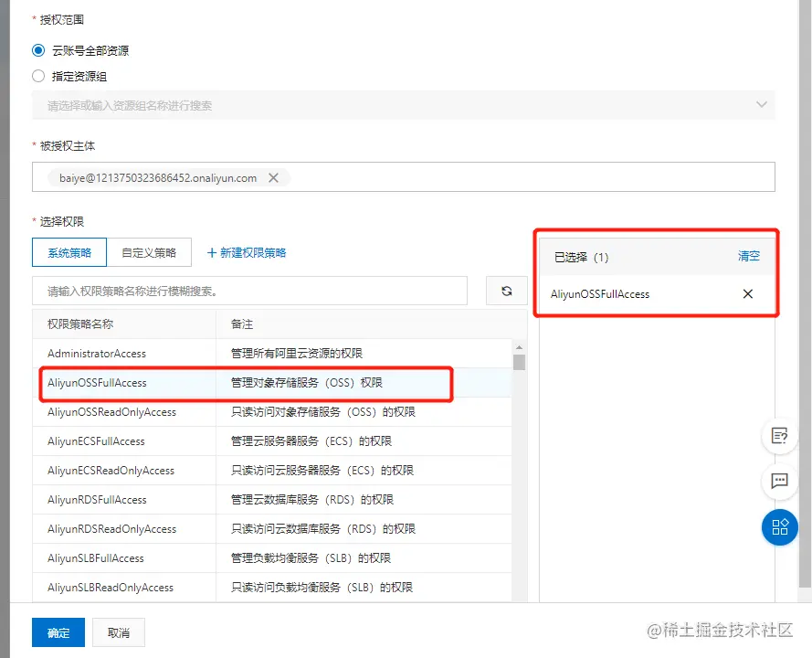The image size is (812, 658).
Task: Click the 备注 column header
Action: 372,324
